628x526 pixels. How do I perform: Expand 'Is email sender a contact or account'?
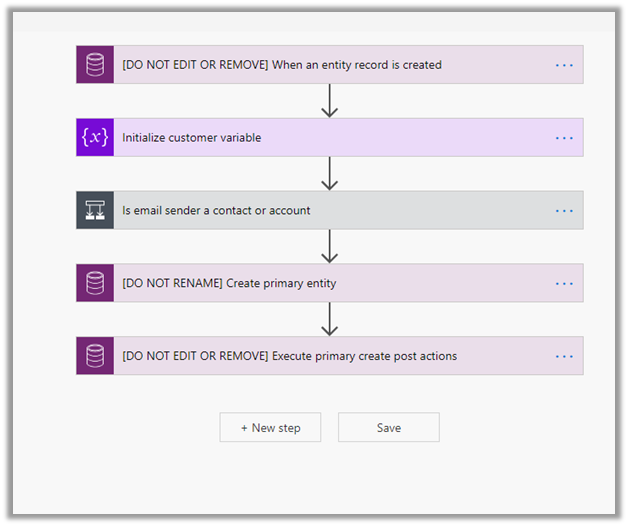pos(216,211)
